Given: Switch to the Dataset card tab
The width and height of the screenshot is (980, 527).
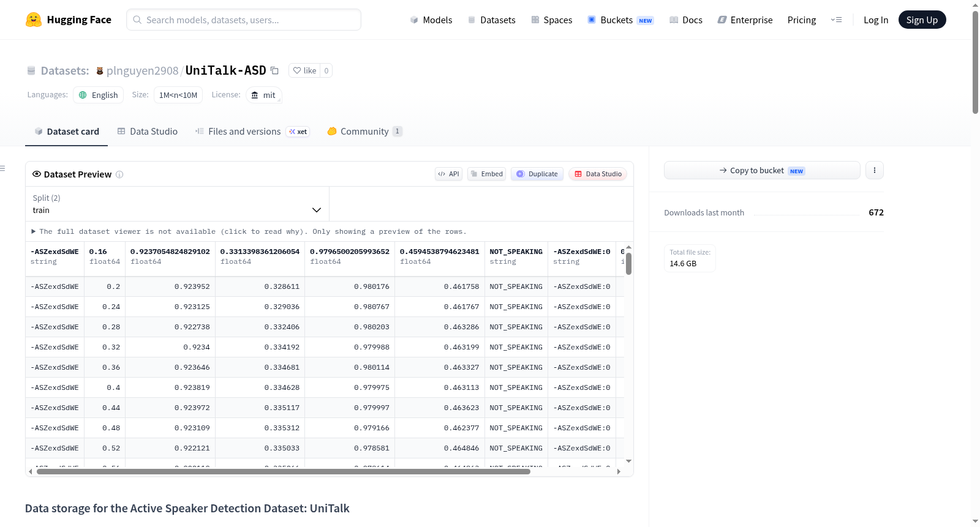Looking at the screenshot, I should coord(66,131).
